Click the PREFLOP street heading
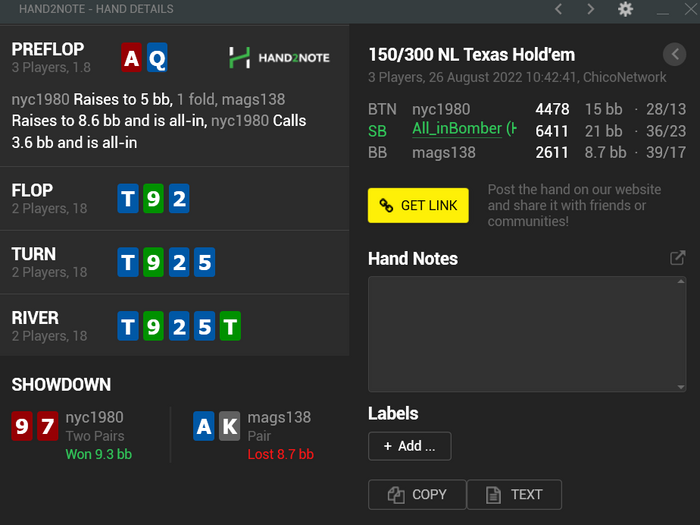 click(48, 49)
